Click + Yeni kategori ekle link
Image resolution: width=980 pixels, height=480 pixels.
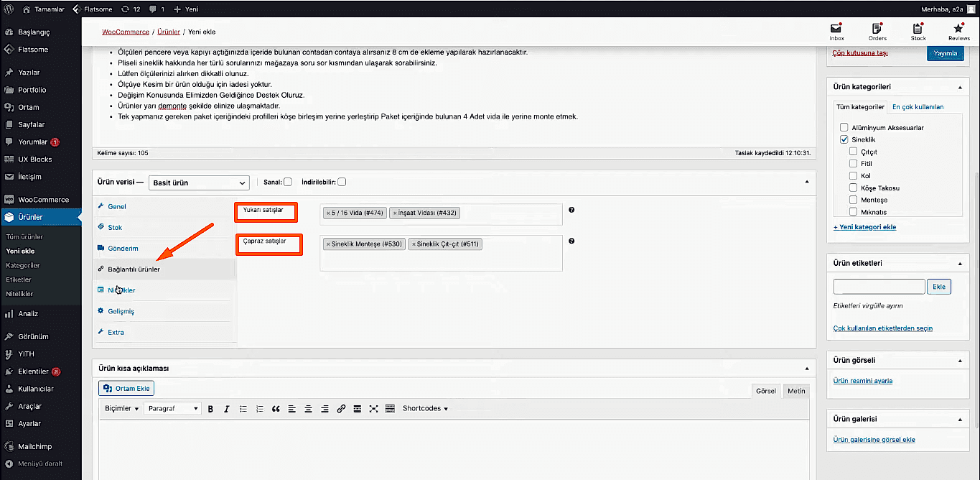pyautogui.click(x=864, y=227)
